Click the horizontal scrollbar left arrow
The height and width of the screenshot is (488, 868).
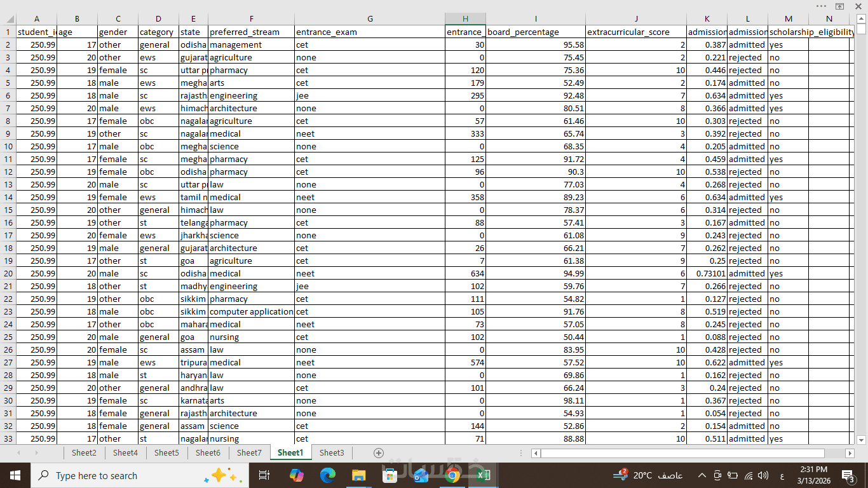pos(536,453)
